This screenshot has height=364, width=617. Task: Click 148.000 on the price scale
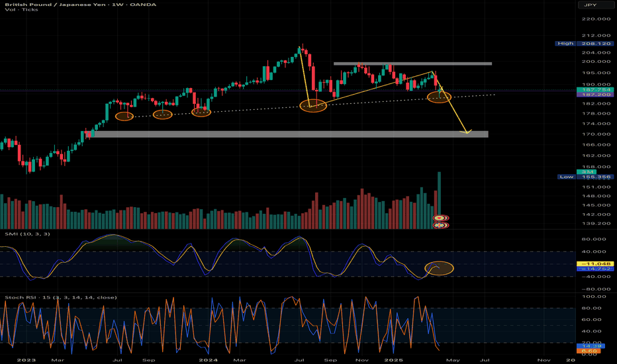[596, 196]
